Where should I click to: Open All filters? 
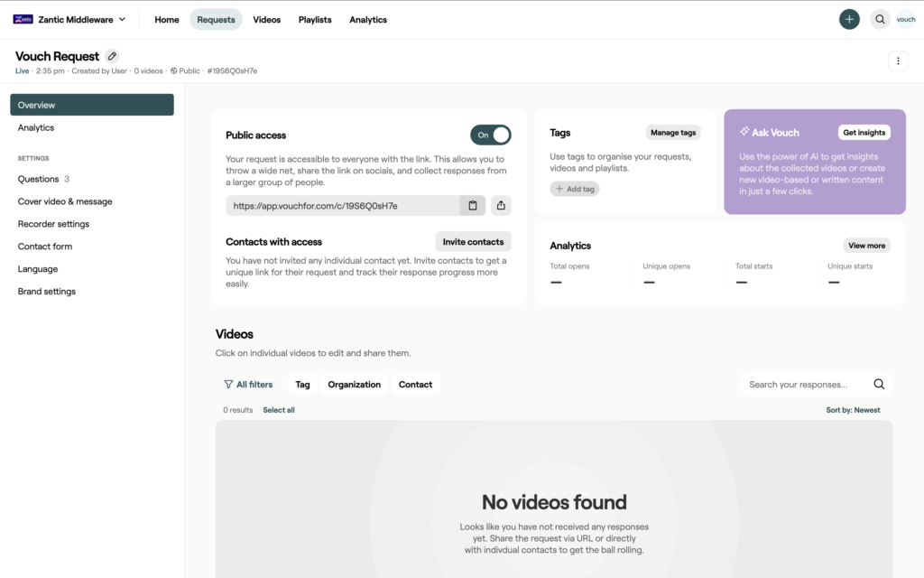(x=248, y=385)
